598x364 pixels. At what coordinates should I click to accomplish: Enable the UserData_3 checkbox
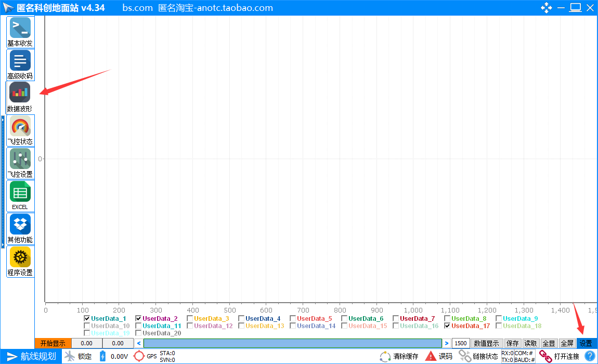click(x=190, y=318)
